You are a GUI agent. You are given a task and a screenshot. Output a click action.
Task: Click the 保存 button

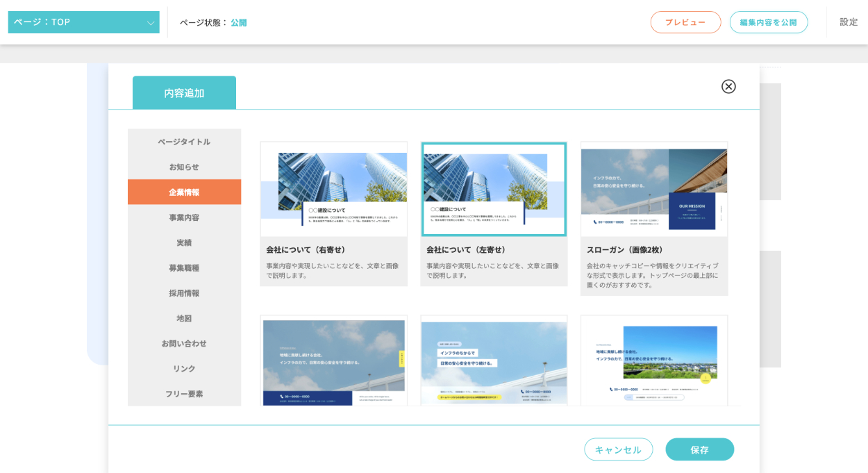(x=699, y=449)
